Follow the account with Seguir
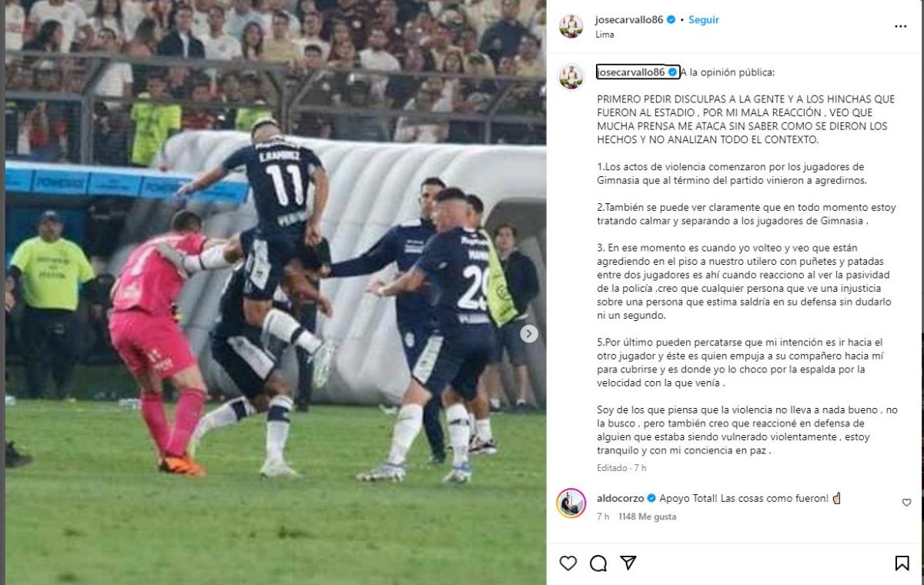The image size is (924, 585). tap(704, 20)
